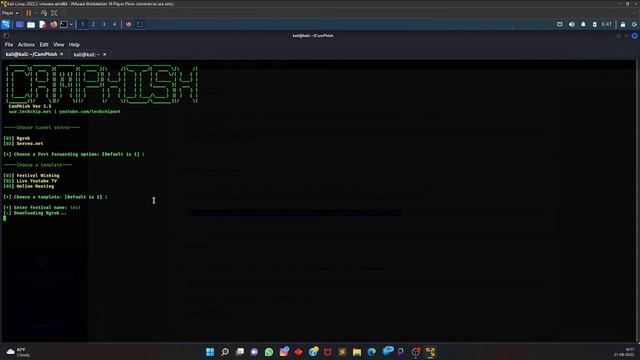Image resolution: width=640 pixels, height=360 pixels.
Task: Open Microsoft Edge from Windows taskbar
Action: click(372, 352)
